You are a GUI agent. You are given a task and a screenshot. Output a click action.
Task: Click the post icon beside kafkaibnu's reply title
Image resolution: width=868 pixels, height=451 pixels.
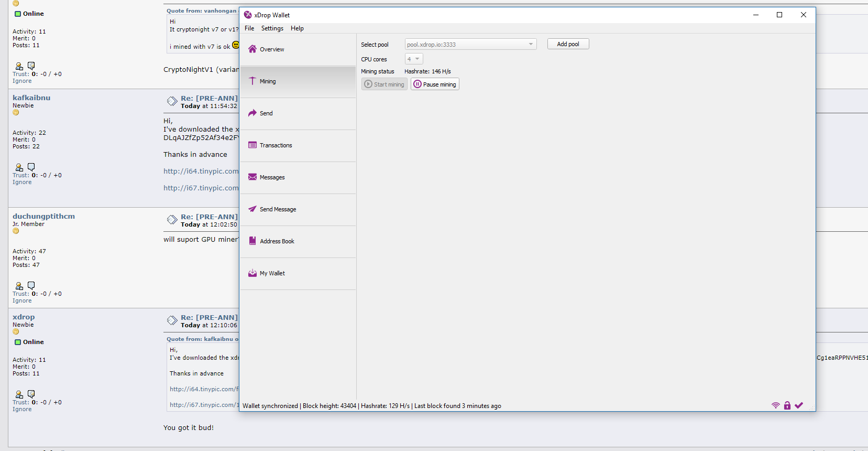pos(172,101)
